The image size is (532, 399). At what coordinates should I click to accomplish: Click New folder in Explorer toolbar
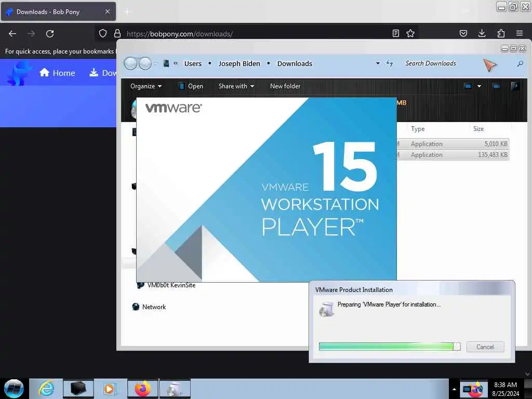[x=285, y=86]
